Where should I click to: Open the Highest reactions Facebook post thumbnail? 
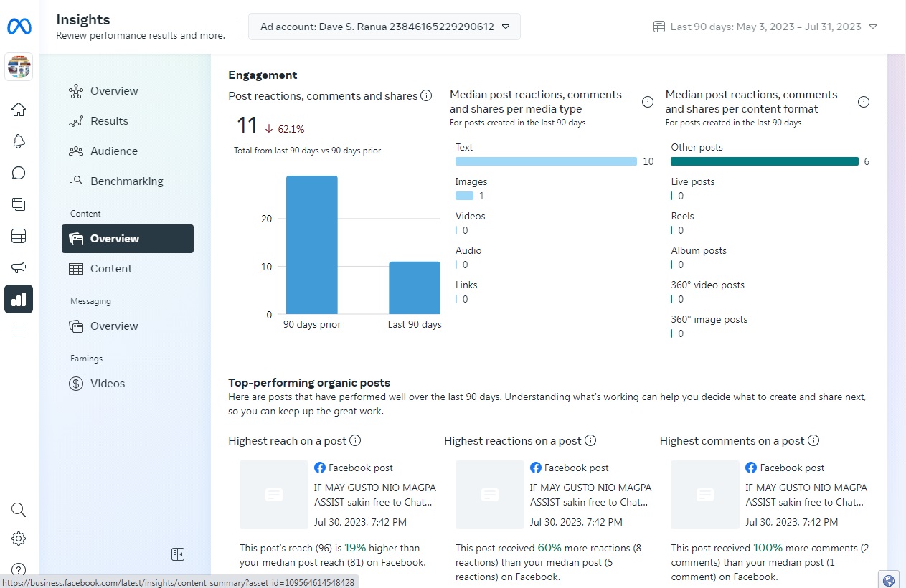(490, 495)
